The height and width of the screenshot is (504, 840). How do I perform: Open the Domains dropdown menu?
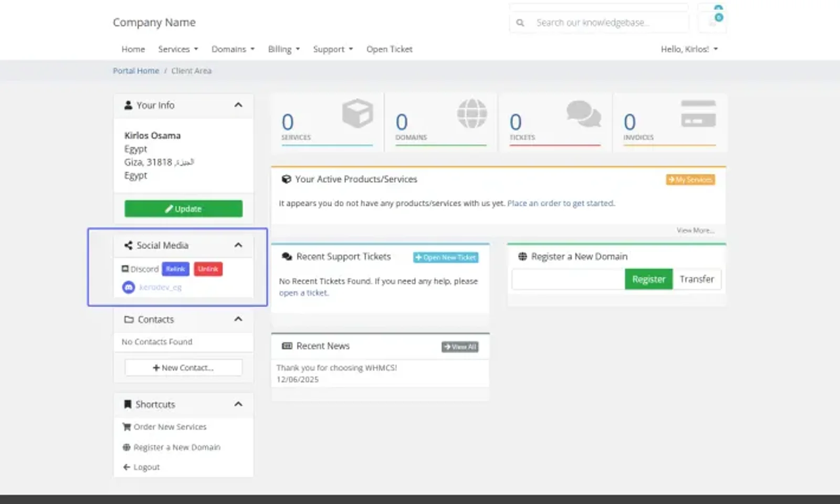[x=233, y=49]
